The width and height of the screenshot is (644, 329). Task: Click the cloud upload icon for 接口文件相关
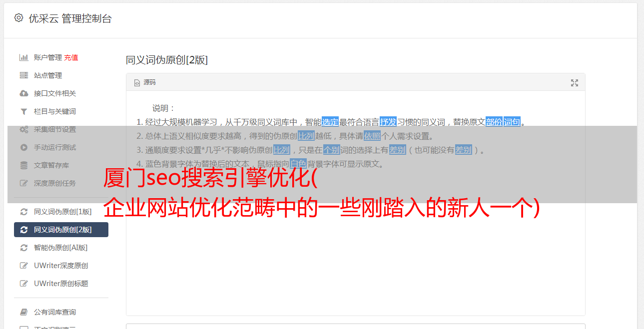tap(23, 93)
